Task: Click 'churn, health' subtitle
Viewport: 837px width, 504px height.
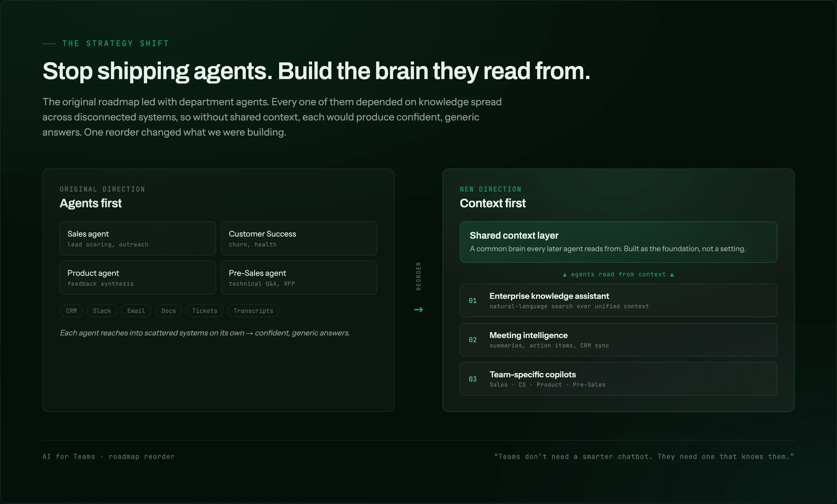Action: click(x=252, y=245)
